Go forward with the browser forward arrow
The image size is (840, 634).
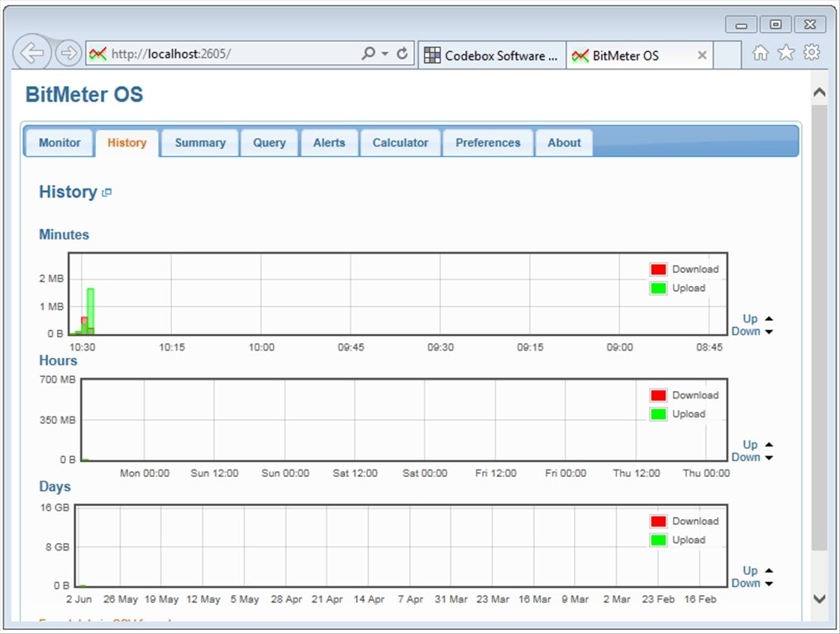pyautogui.click(x=69, y=53)
